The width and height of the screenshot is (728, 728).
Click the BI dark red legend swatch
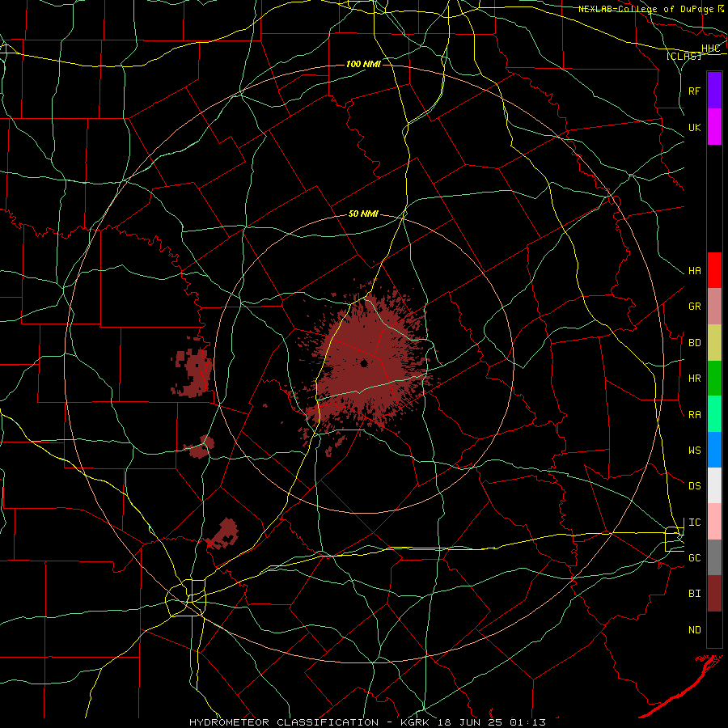[714, 594]
